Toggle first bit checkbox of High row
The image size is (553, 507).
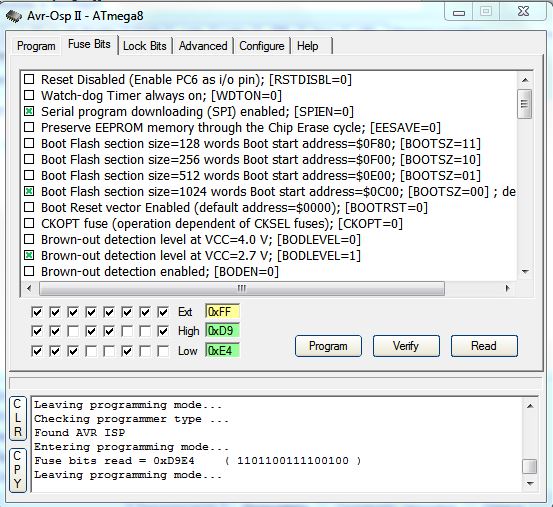pyautogui.click(x=37, y=331)
